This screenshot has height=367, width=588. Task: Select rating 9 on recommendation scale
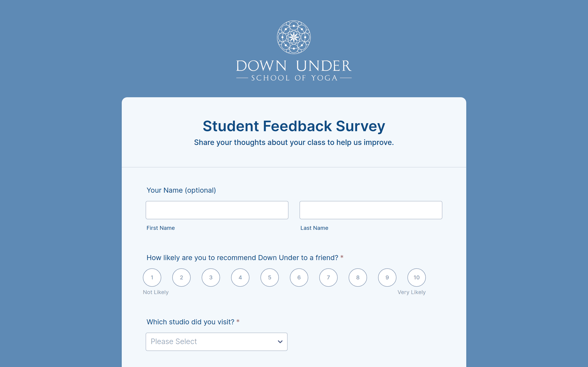click(387, 278)
